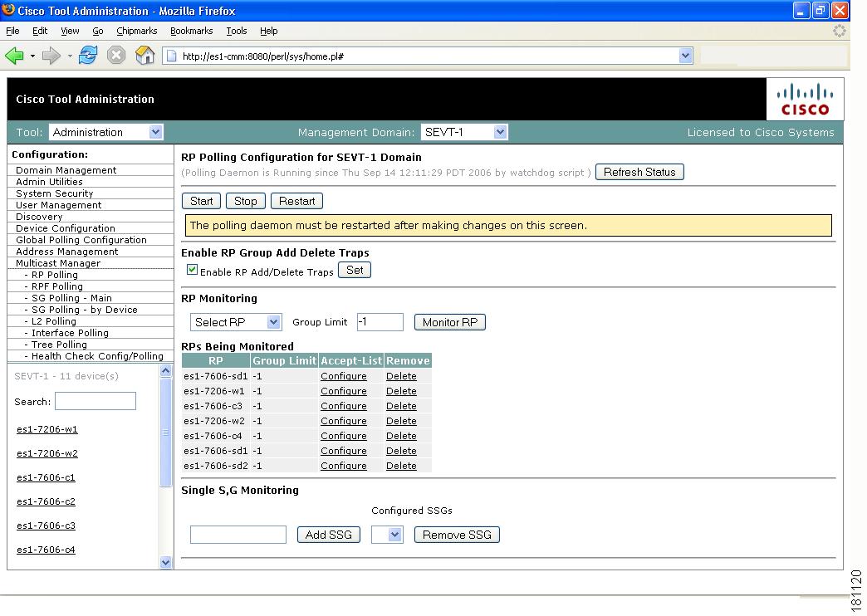
Task: Click Delete link for es1-7206-w1
Action: point(401,391)
